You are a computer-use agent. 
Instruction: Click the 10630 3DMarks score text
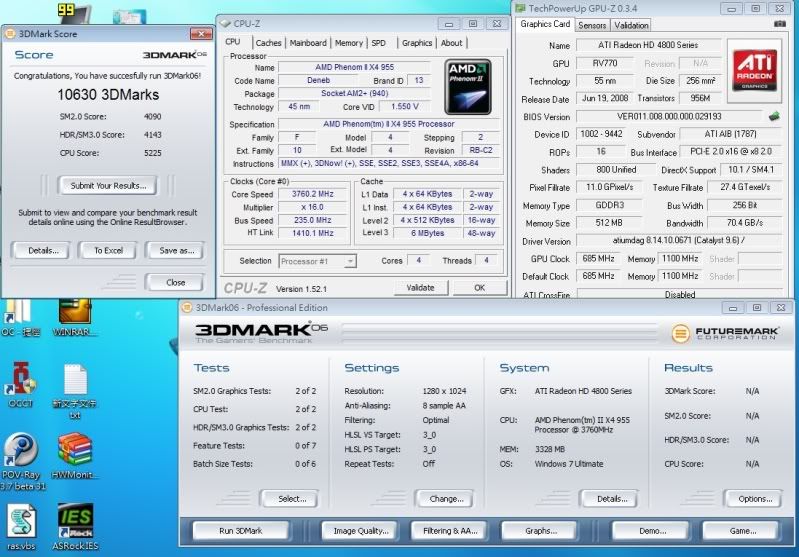click(x=108, y=95)
